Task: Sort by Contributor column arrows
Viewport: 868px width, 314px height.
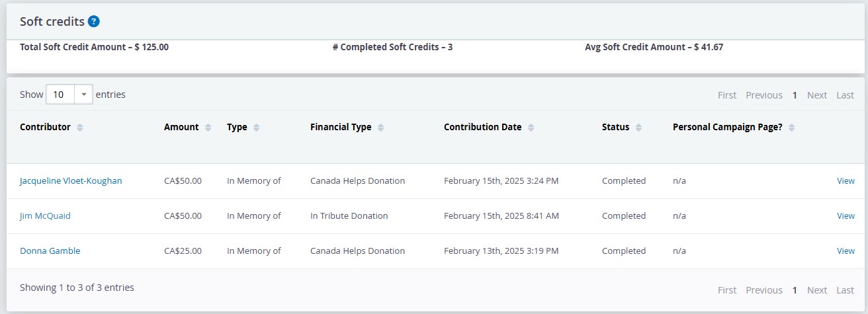Action: [80, 128]
